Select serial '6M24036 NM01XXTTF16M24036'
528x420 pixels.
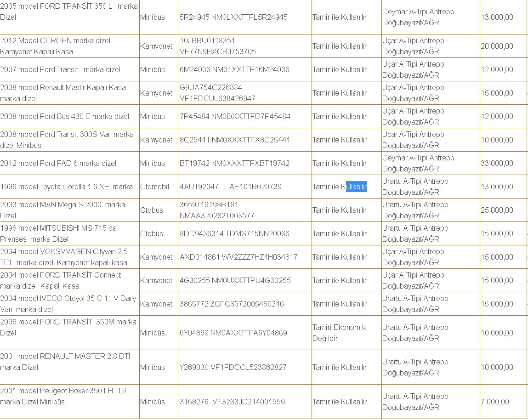(x=234, y=70)
